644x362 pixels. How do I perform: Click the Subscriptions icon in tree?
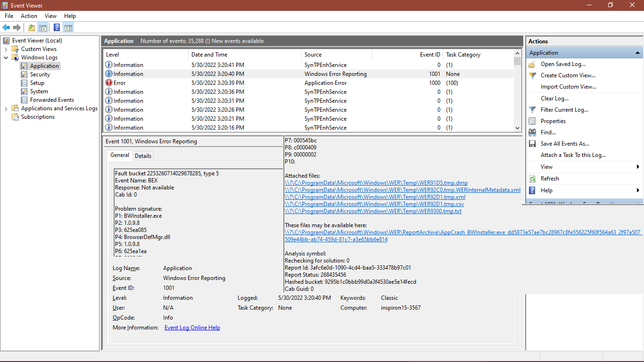tap(15, 117)
